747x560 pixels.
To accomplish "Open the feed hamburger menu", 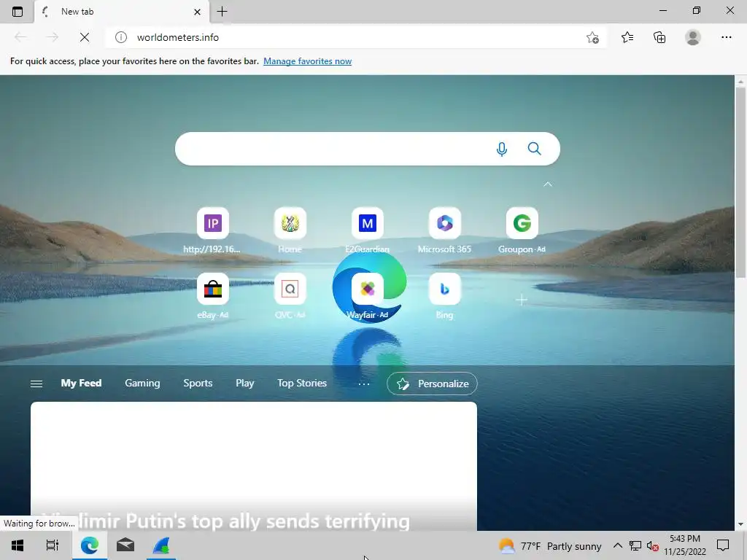I will 36,384.
